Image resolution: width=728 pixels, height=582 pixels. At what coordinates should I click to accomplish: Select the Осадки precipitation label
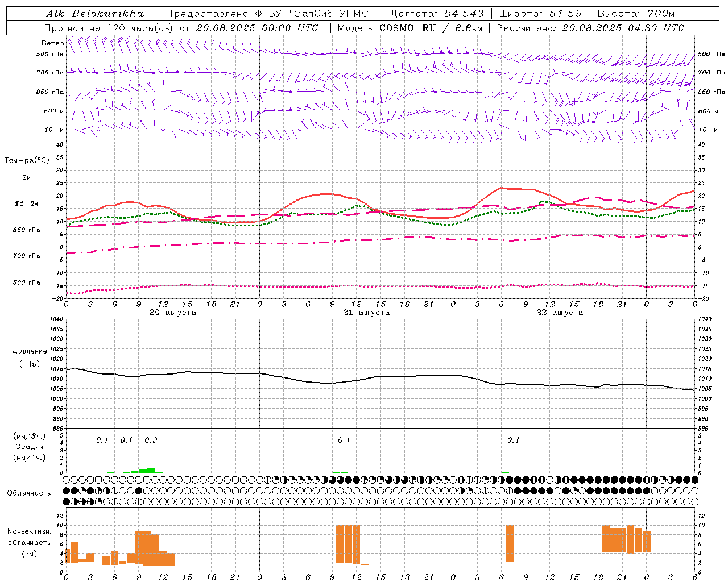[x=30, y=447]
